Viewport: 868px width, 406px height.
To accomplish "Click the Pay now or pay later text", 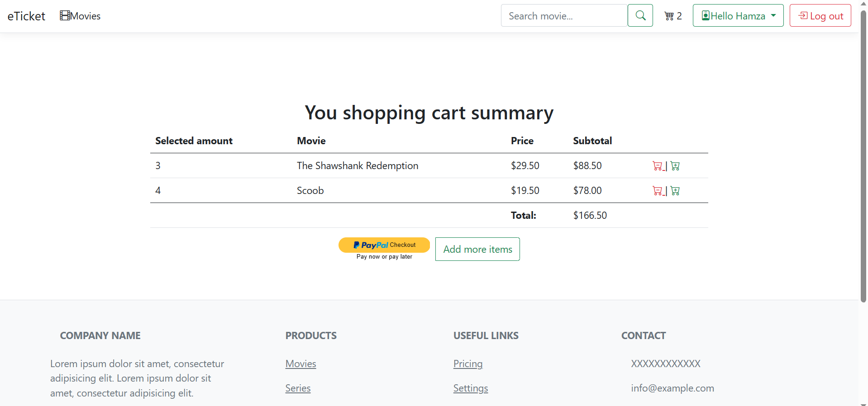I will point(384,257).
